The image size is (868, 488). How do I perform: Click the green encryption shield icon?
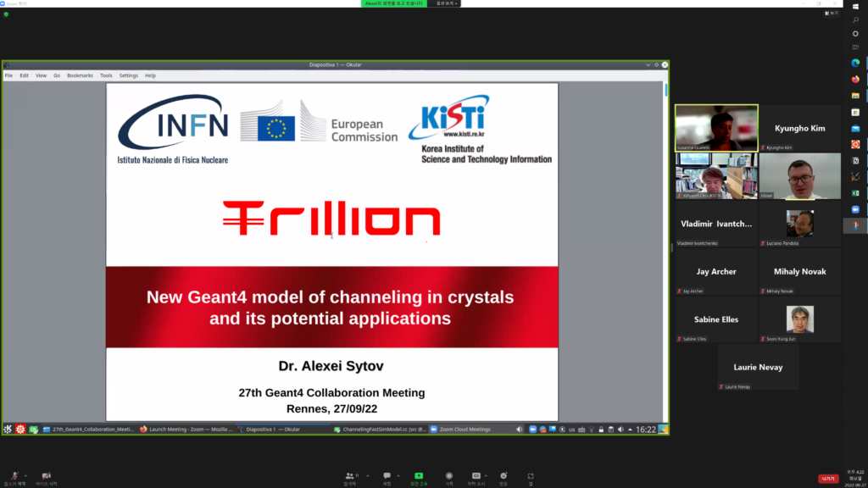[x=6, y=14]
